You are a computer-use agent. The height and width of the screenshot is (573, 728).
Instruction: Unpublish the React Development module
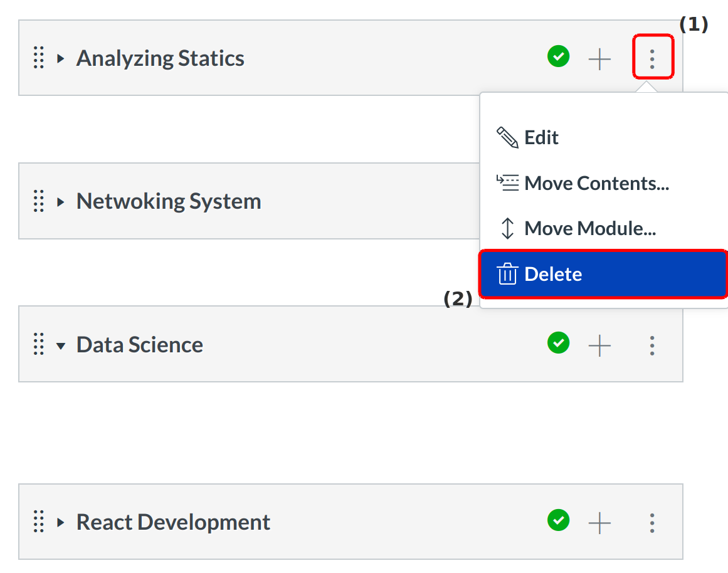point(558,521)
